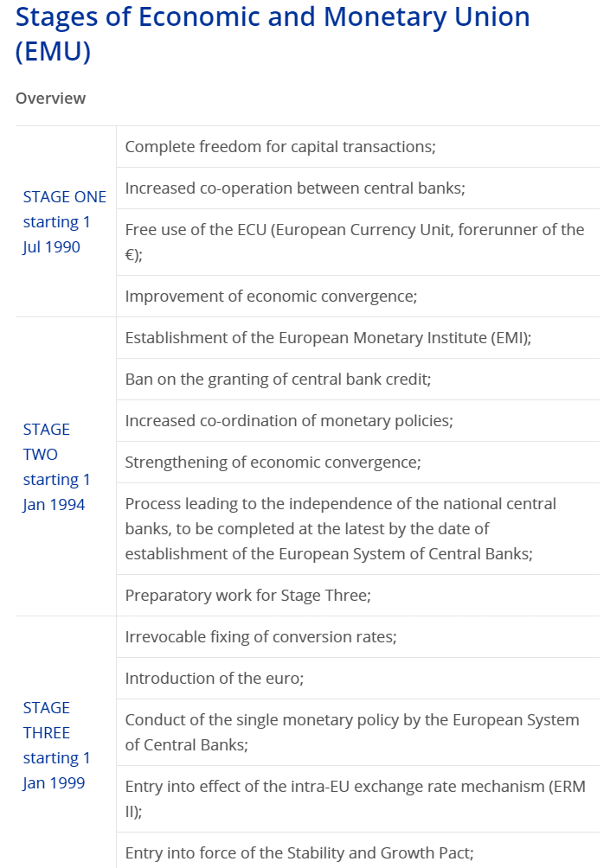Click the Complete freedom for capital transactions row
Viewport: 610px width, 868px height.
point(280,147)
